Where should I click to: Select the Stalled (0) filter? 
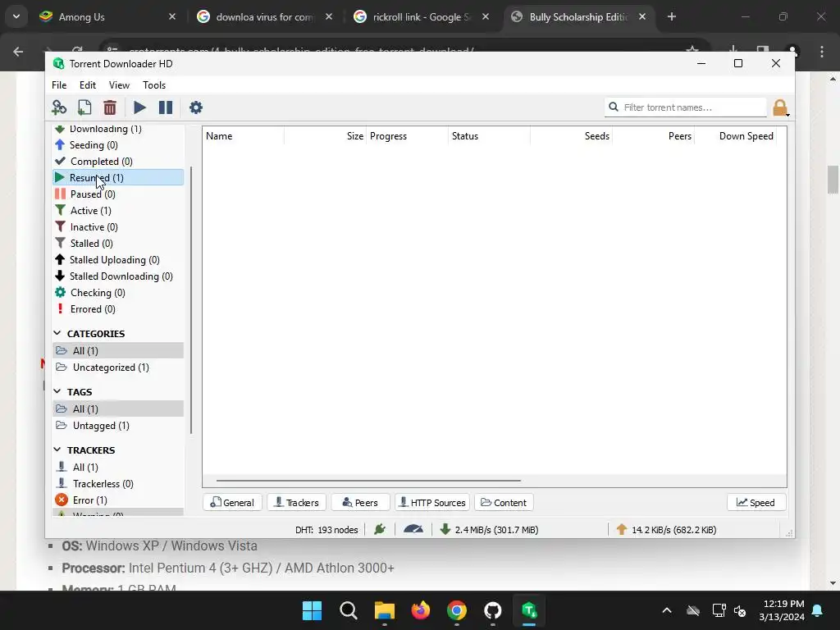coord(118,243)
